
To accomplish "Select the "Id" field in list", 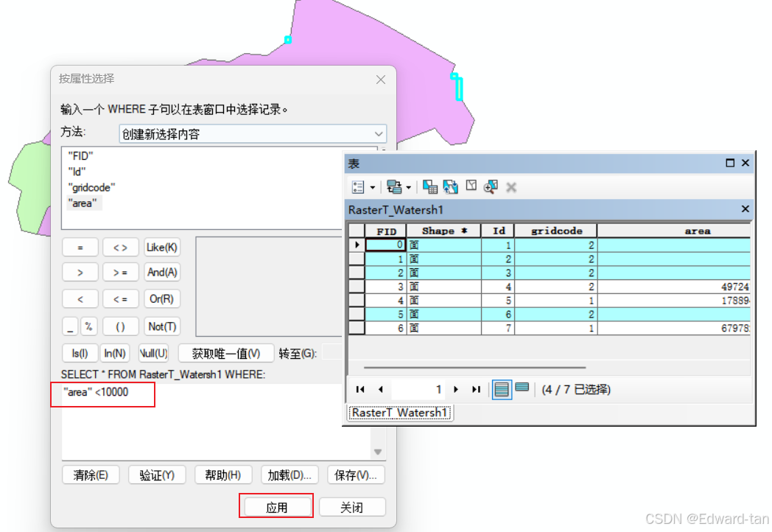I will point(77,172).
